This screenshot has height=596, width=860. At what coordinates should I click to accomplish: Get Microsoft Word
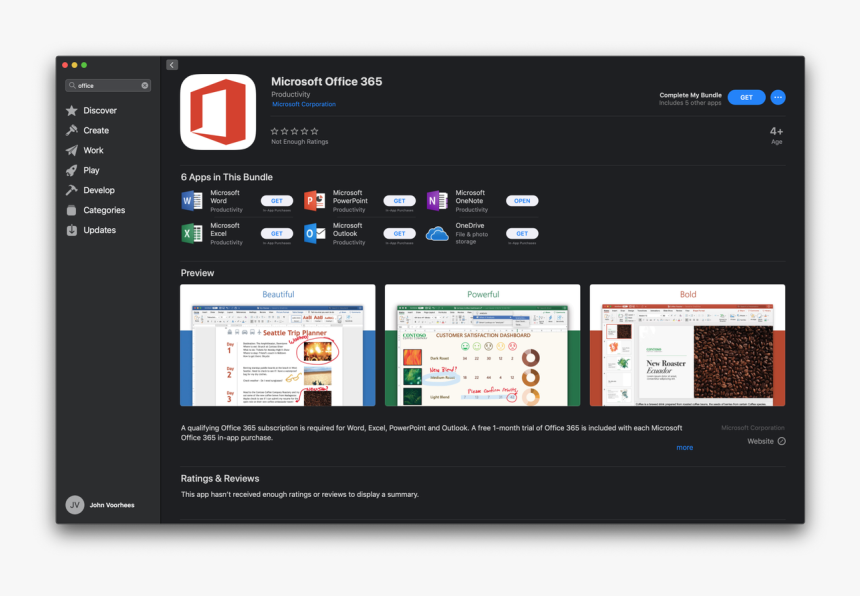pyautogui.click(x=277, y=201)
